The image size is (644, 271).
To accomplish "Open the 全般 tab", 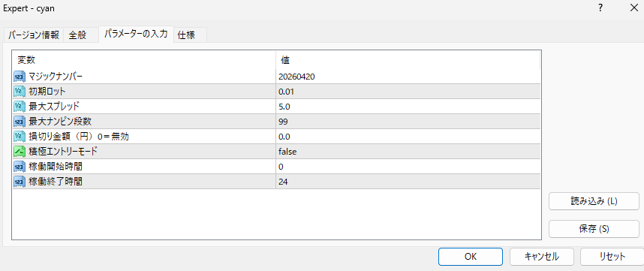I will [x=77, y=35].
